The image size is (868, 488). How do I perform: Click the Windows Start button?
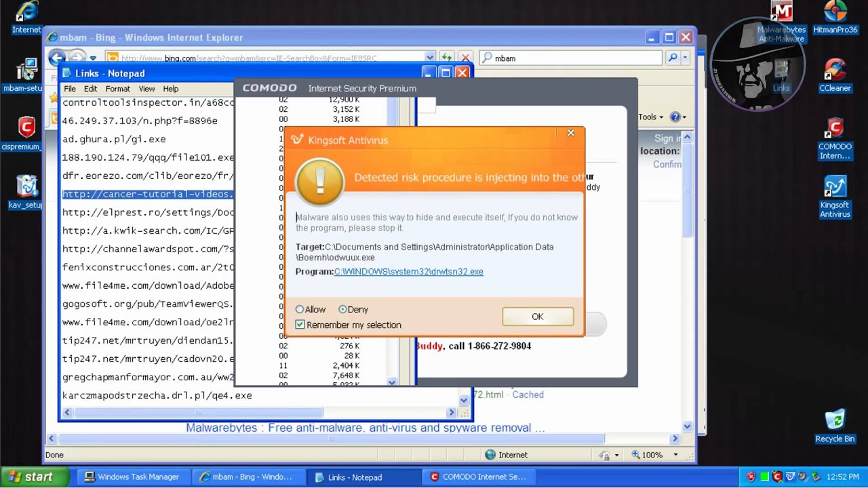tap(34, 477)
